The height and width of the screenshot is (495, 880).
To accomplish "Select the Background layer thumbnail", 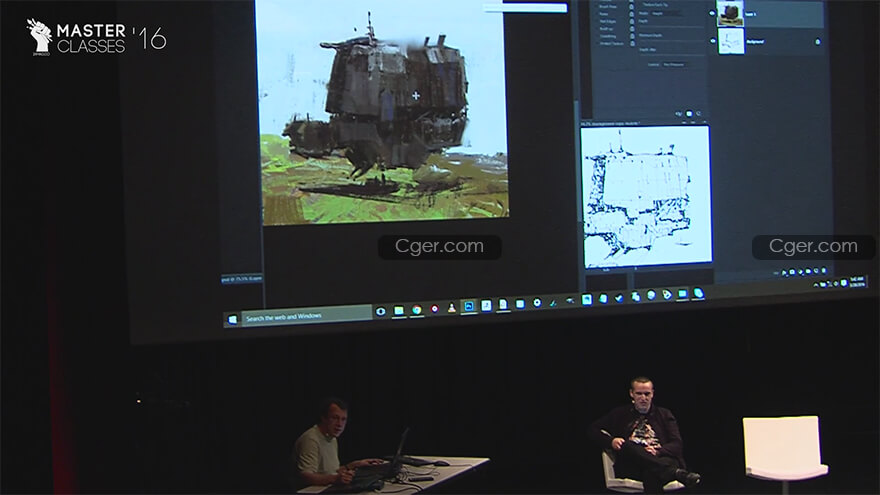I will click(x=731, y=41).
